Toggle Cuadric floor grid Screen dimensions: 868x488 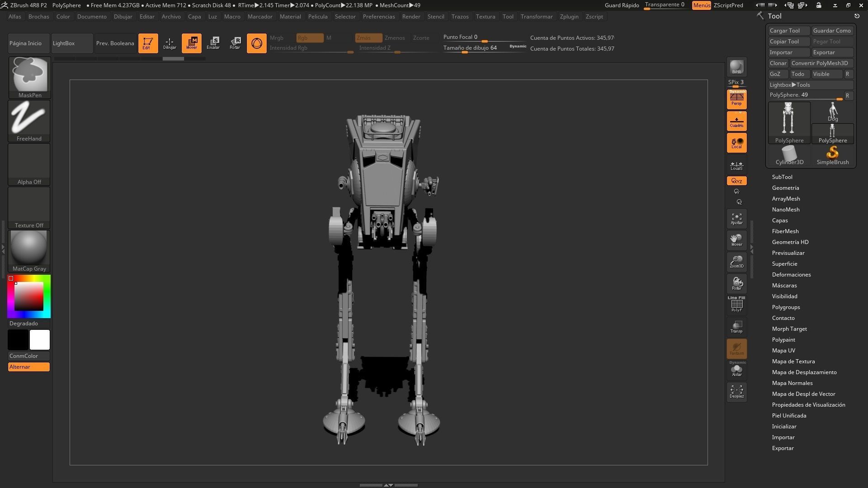(736, 121)
